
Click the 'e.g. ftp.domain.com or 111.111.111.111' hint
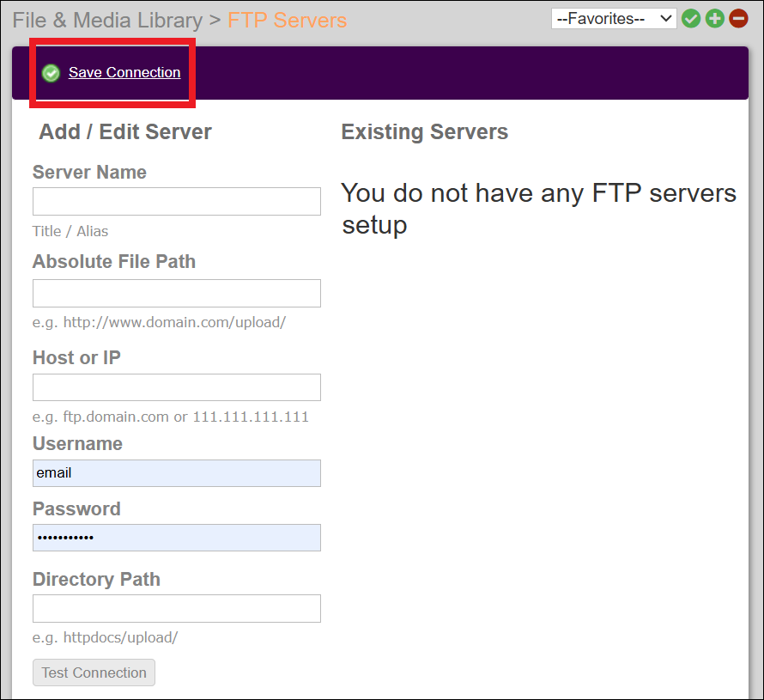pos(171,417)
